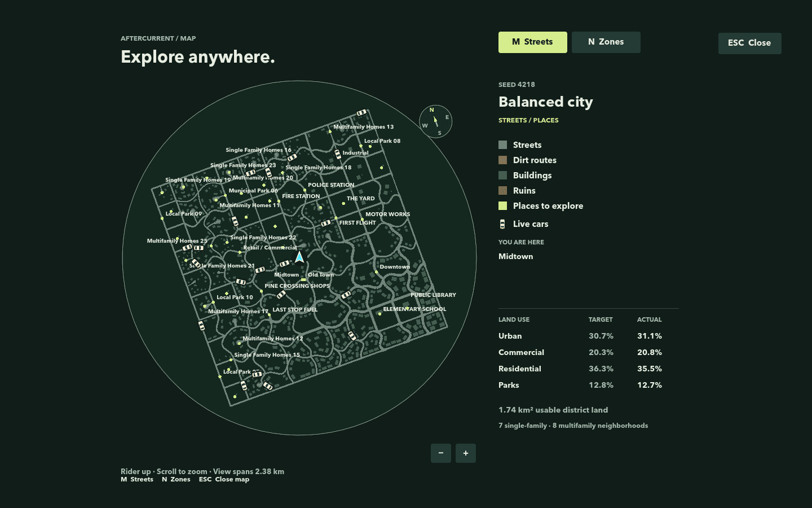812x508 pixels.
Task: Select the car icon below PINE CROSSING SHOPS
Action: pos(281,295)
